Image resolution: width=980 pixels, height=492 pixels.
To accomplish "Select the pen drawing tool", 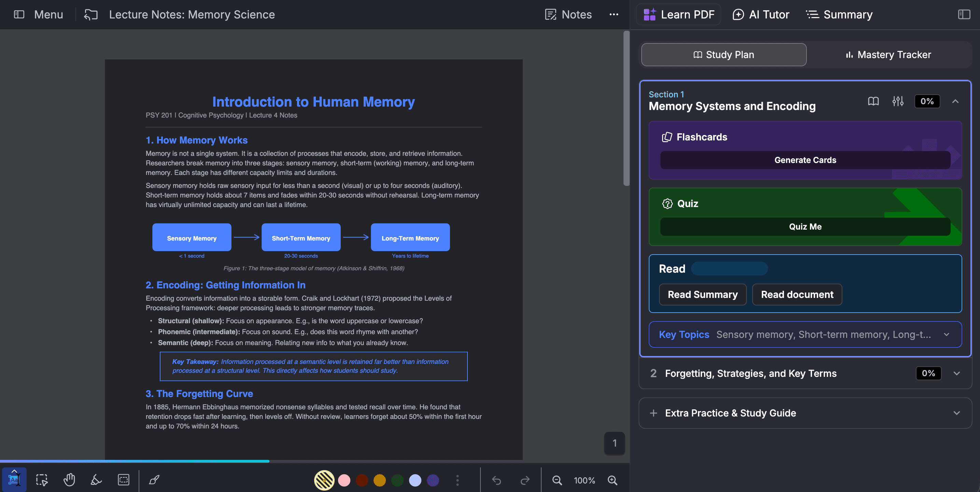I will [x=154, y=480].
